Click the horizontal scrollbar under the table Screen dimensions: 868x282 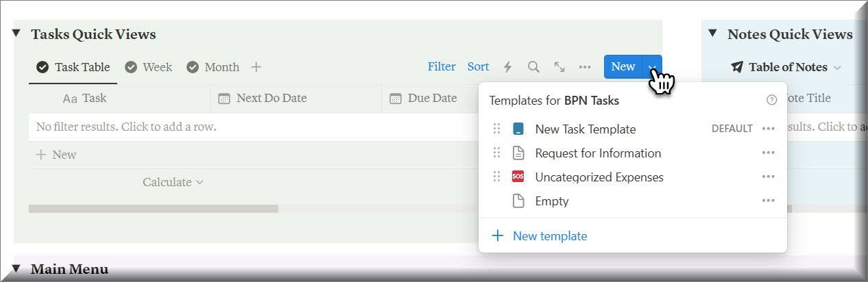coord(154,209)
